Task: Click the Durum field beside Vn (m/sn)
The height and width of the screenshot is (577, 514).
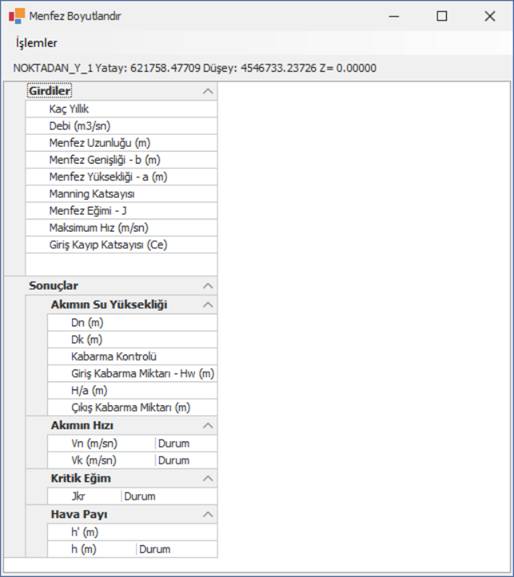Action: click(x=186, y=443)
